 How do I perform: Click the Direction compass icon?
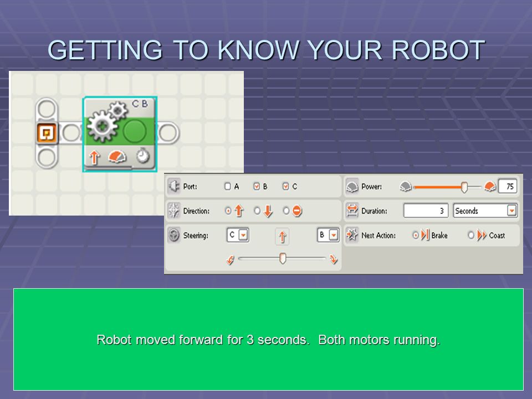click(173, 211)
